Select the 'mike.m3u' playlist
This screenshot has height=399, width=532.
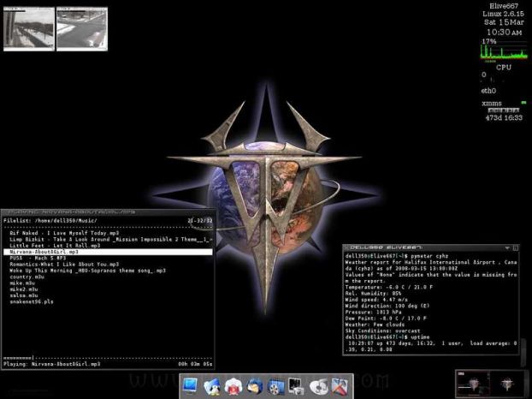[22, 283]
